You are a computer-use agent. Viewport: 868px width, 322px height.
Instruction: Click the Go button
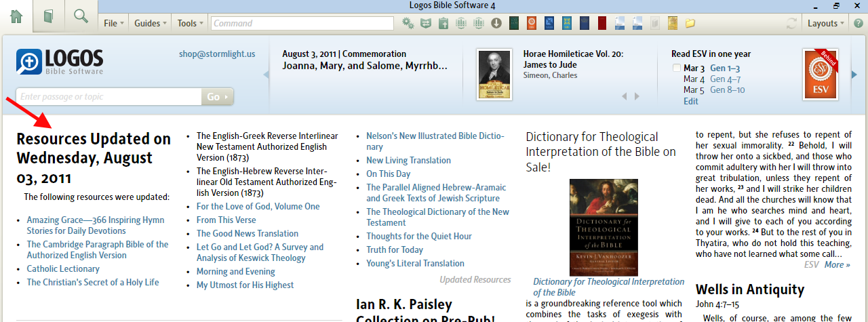217,97
